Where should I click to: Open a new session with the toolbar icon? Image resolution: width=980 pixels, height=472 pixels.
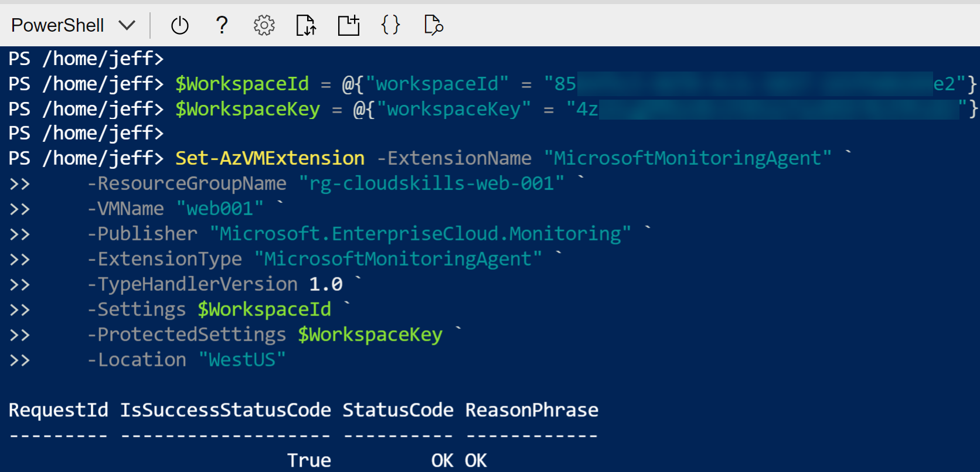tap(348, 25)
